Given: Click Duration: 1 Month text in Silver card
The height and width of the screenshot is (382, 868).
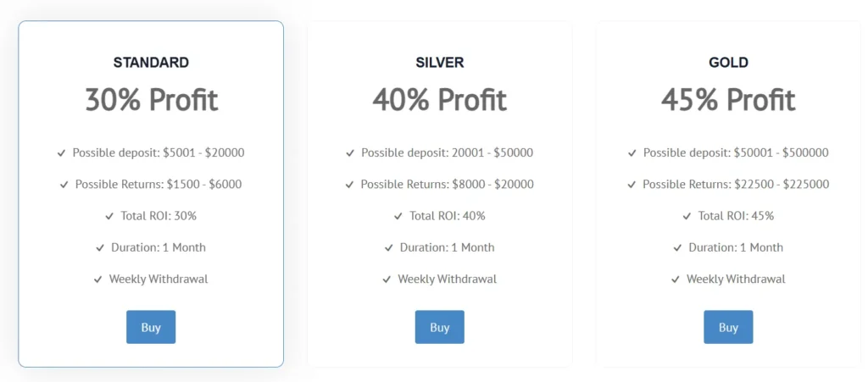Looking at the screenshot, I should pyautogui.click(x=447, y=247).
